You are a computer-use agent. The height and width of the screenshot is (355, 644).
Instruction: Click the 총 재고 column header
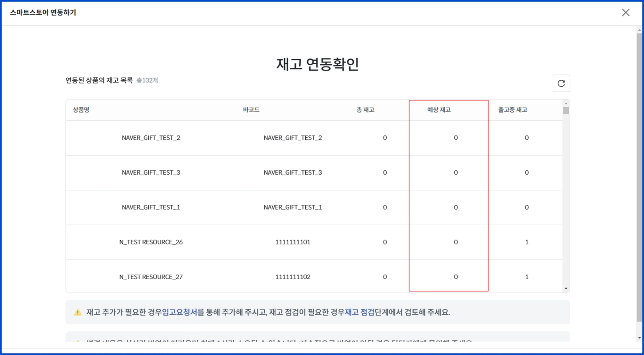[x=365, y=110]
